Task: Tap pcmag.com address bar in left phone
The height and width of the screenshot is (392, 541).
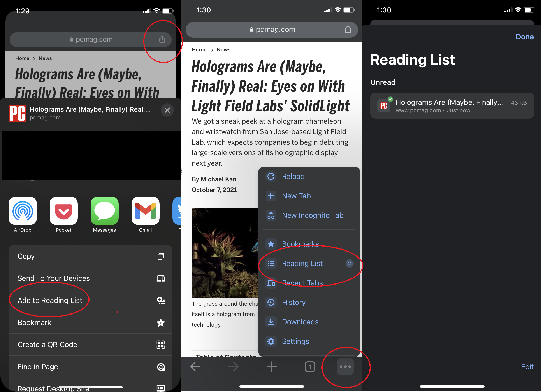Action: click(x=91, y=39)
